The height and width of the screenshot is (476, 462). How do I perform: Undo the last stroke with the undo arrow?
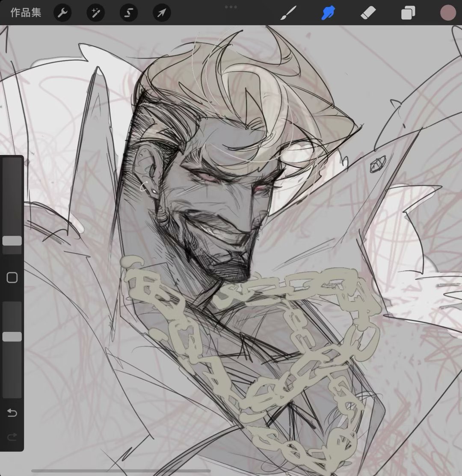coord(12,413)
